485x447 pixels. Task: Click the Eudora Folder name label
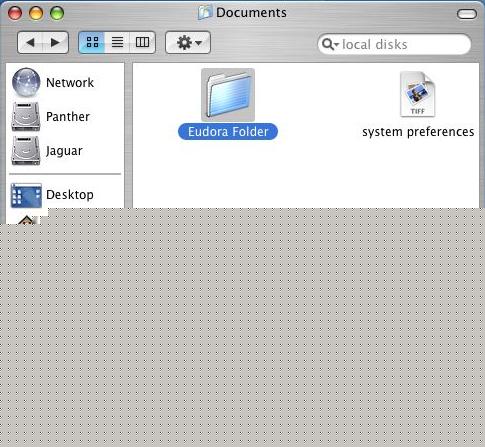[228, 132]
